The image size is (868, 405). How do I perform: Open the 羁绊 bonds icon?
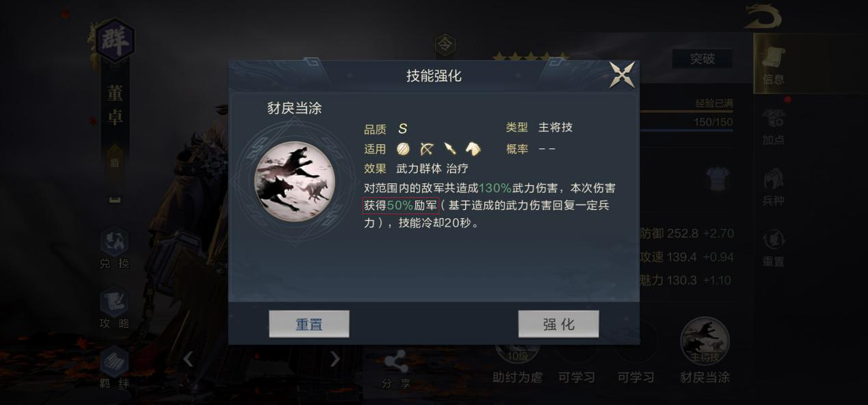[114, 368]
